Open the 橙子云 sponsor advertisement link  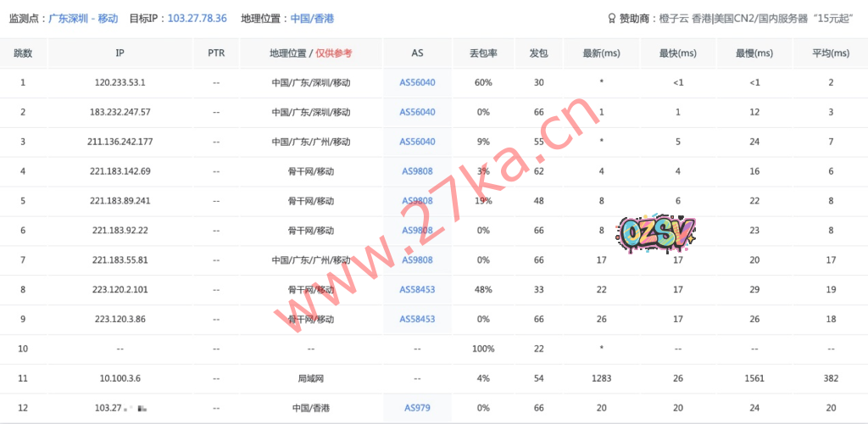tap(755, 18)
